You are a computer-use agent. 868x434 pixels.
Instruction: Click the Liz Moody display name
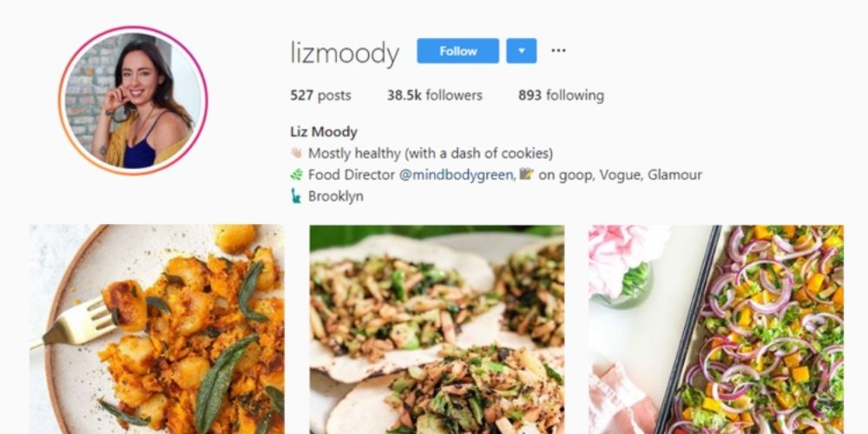tap(324, 132)
